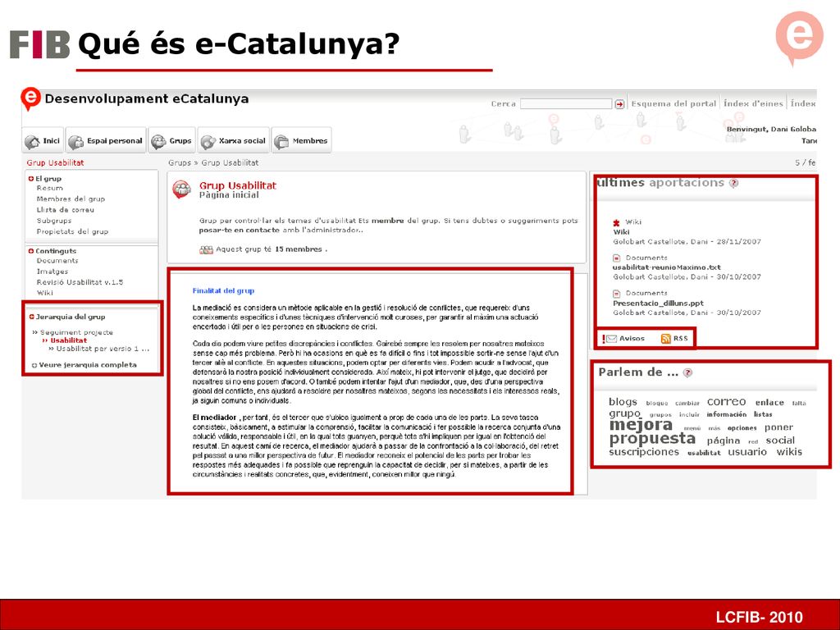Click the social tag
This screenshot has width=840, height=630.
781,441
